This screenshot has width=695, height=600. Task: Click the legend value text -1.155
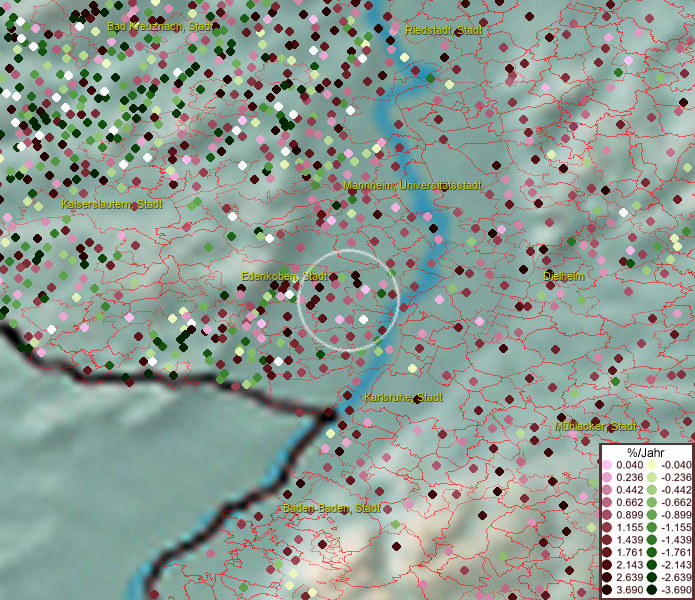(676, 528)
